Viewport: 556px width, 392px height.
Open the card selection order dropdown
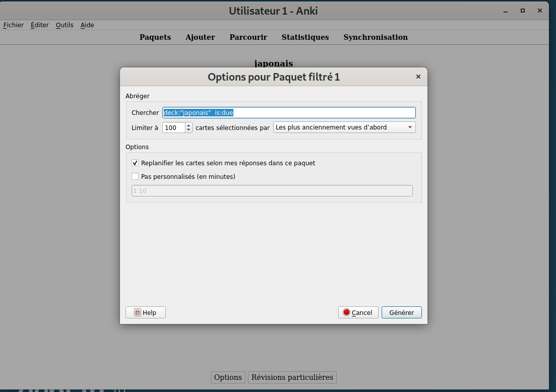(344, 127)
